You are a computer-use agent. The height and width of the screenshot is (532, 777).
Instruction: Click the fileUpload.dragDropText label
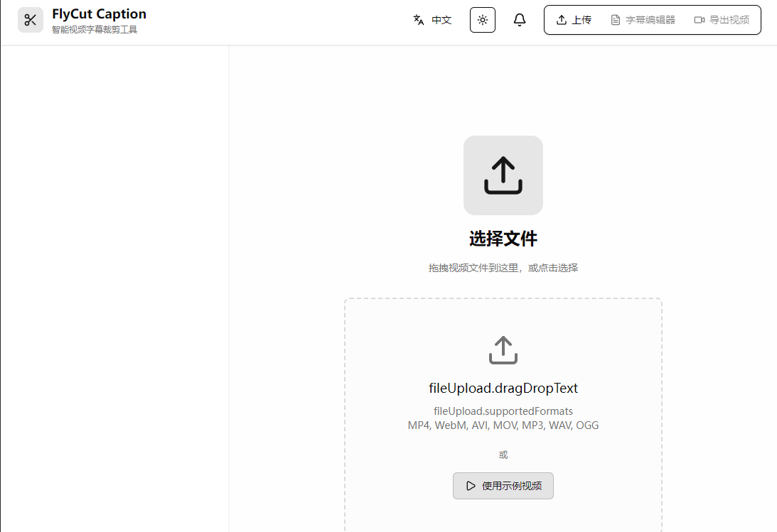[503, 389]
